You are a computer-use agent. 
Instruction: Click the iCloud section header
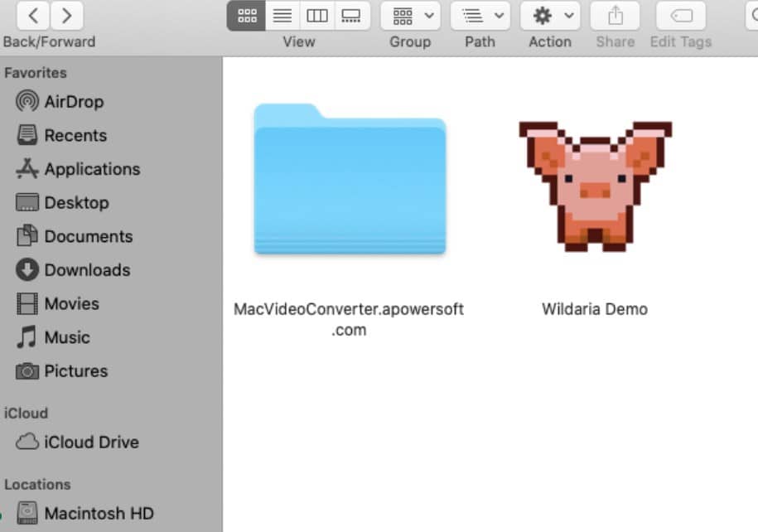click(27, 414)
